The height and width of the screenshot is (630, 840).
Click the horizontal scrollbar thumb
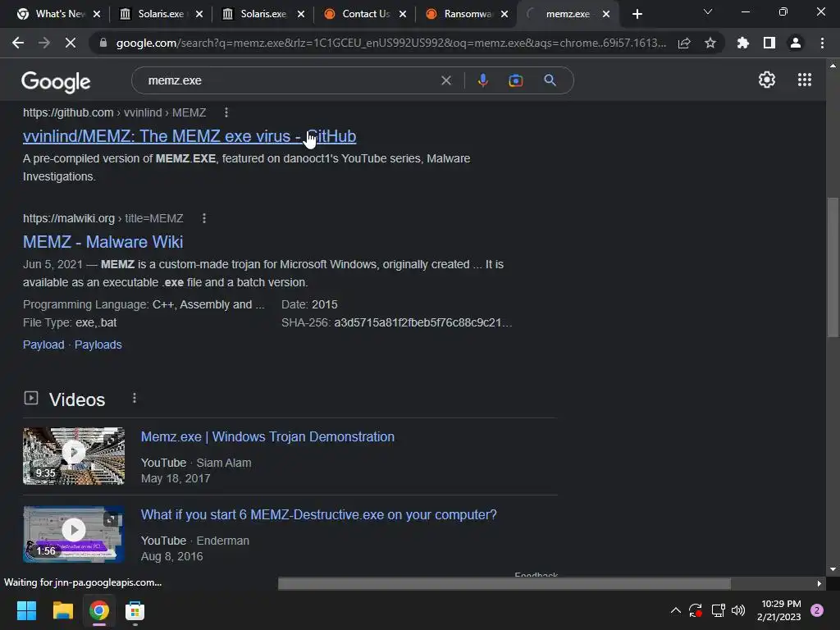click(x=504, y=583)
